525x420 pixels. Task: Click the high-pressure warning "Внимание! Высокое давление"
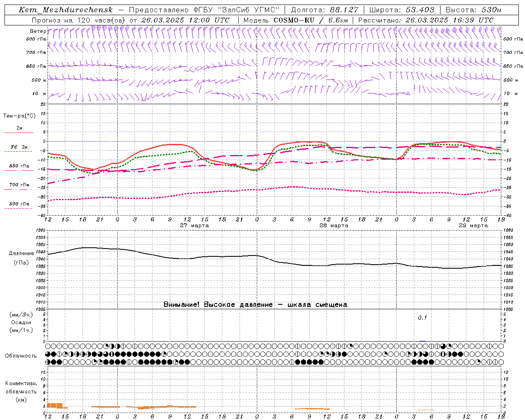[218, 305]
